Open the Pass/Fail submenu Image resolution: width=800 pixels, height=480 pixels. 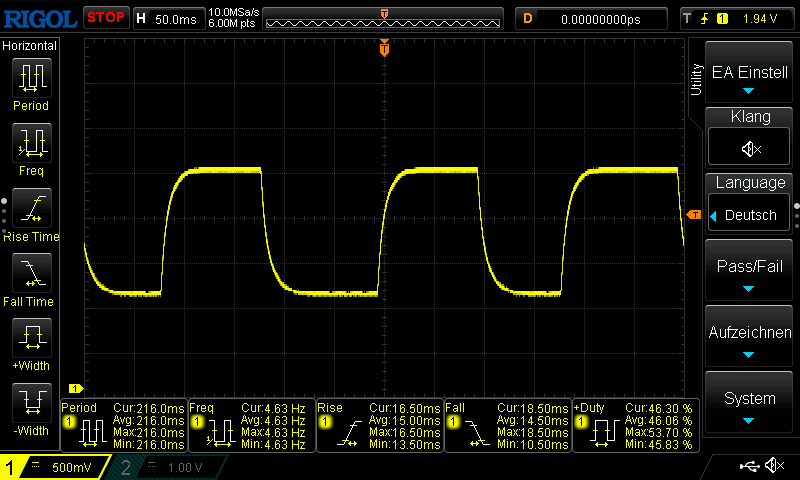[750, 271]
